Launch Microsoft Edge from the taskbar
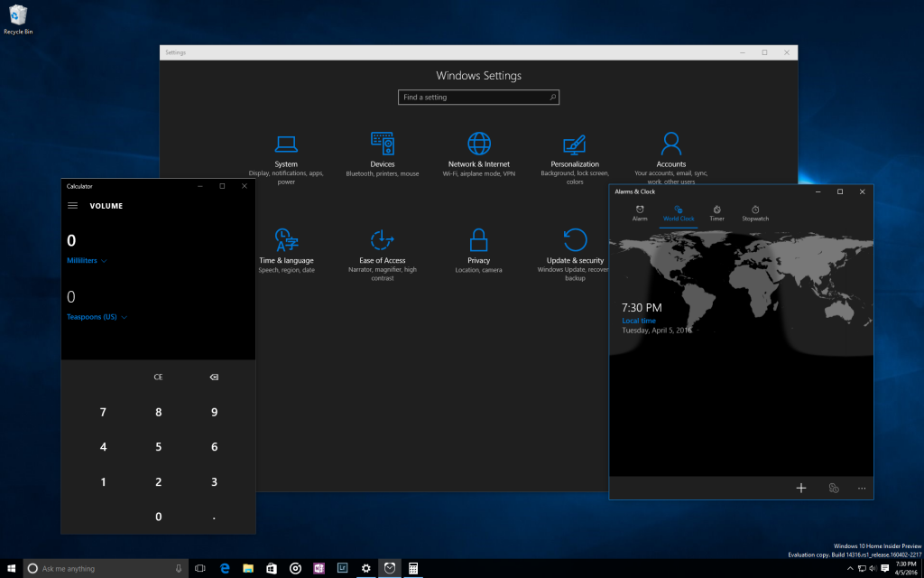The image size is (924, 578). tap(223, 568)
